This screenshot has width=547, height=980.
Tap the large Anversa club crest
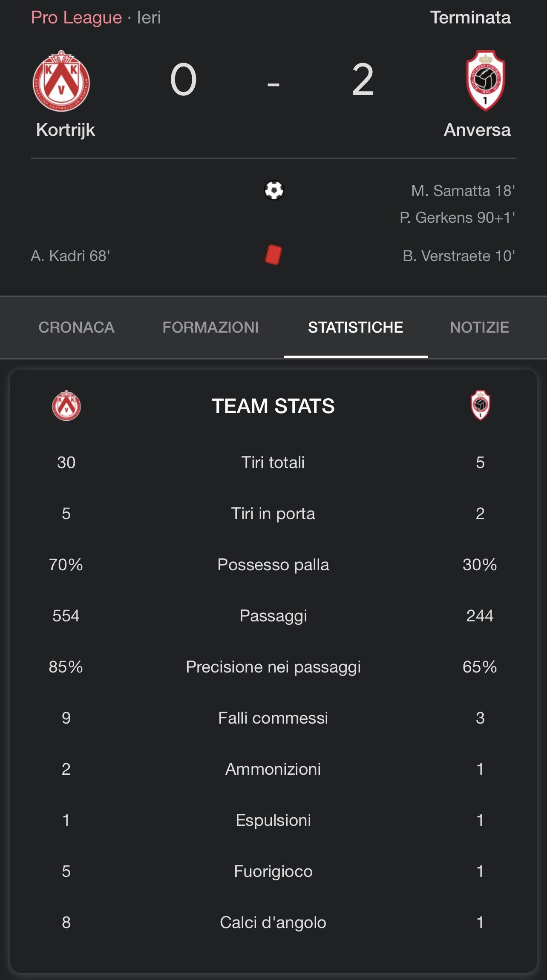coord(485,80)
